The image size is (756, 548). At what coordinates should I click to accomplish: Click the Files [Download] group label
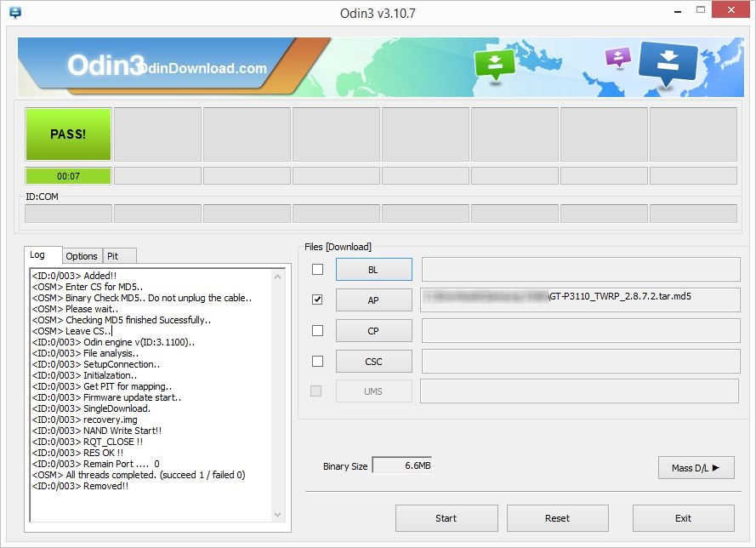click(x=338, y=247)
